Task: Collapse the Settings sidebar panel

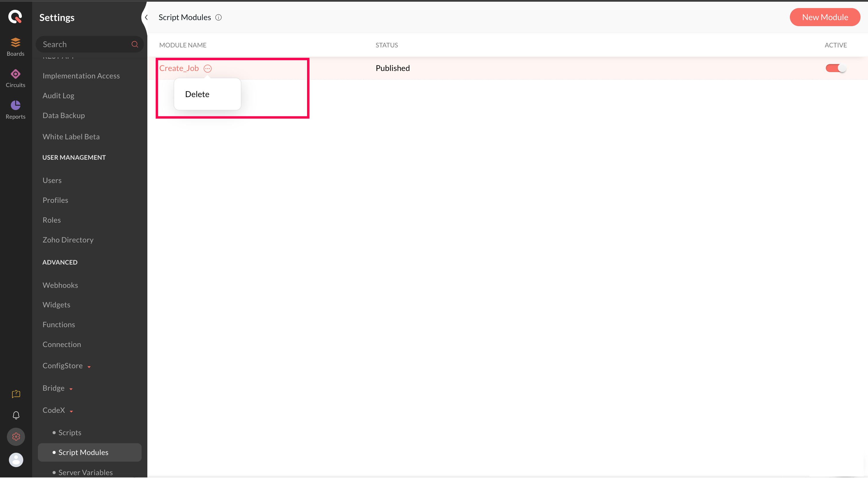Action: click(146, 18)
